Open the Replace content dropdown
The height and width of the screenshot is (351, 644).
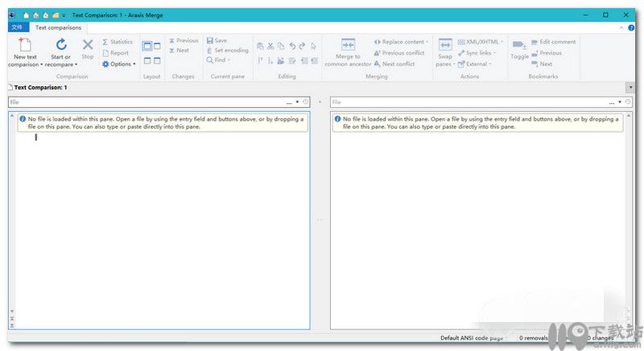coord(401,42)
